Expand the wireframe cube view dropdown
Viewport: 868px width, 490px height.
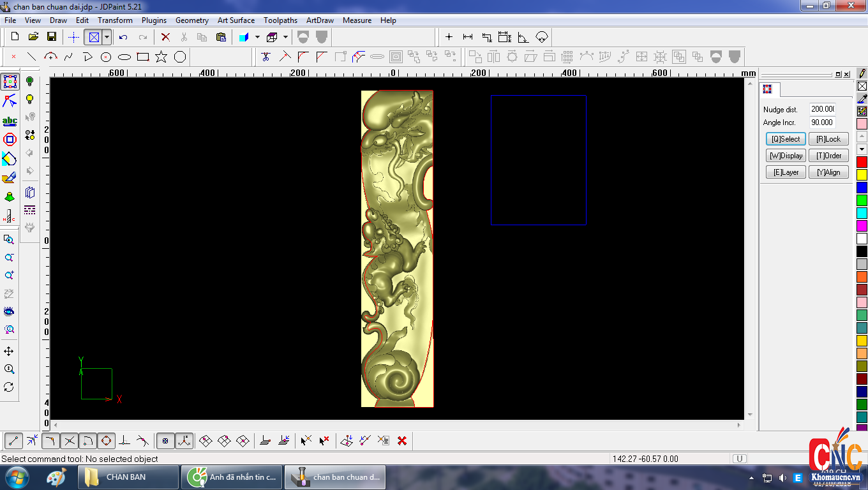pos(285,37)
